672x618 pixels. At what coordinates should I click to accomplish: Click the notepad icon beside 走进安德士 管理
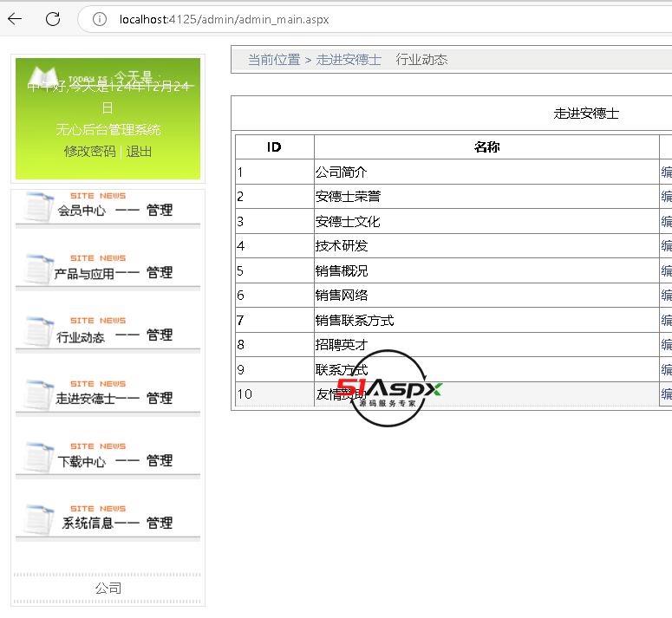pyautogui.click(x=39, y=395)
